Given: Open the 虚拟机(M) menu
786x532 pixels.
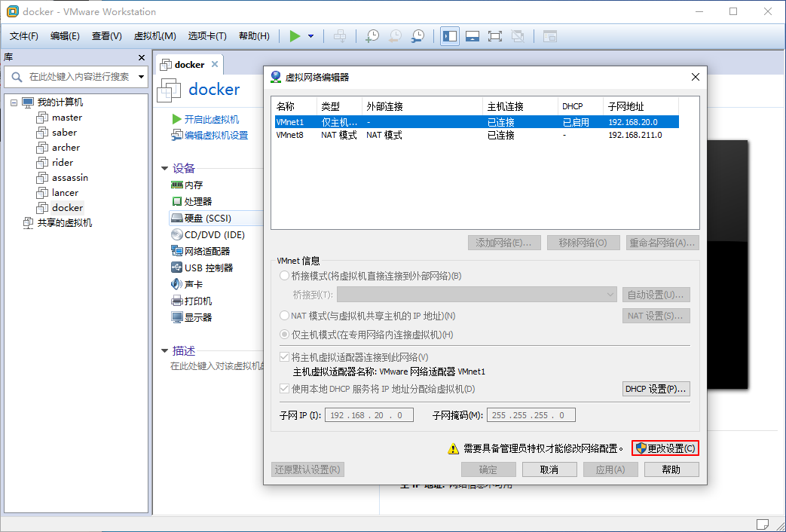Looking at the screenshot, I should pos(154,35).
